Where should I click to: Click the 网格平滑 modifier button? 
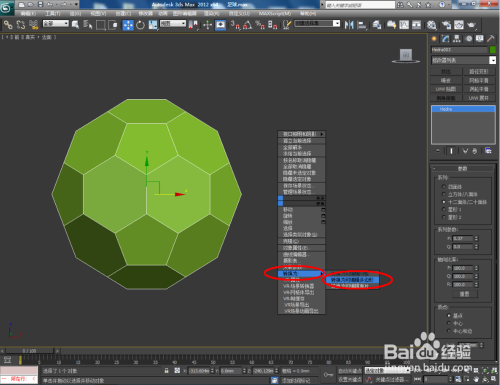[x=479, y=80]
